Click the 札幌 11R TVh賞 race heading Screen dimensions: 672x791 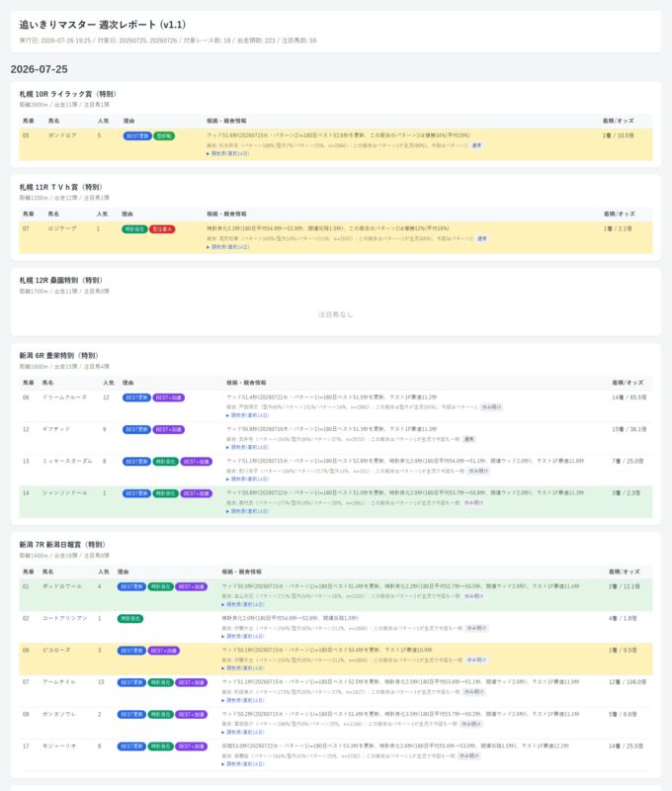pyautogui.click(x=60, y=187)
